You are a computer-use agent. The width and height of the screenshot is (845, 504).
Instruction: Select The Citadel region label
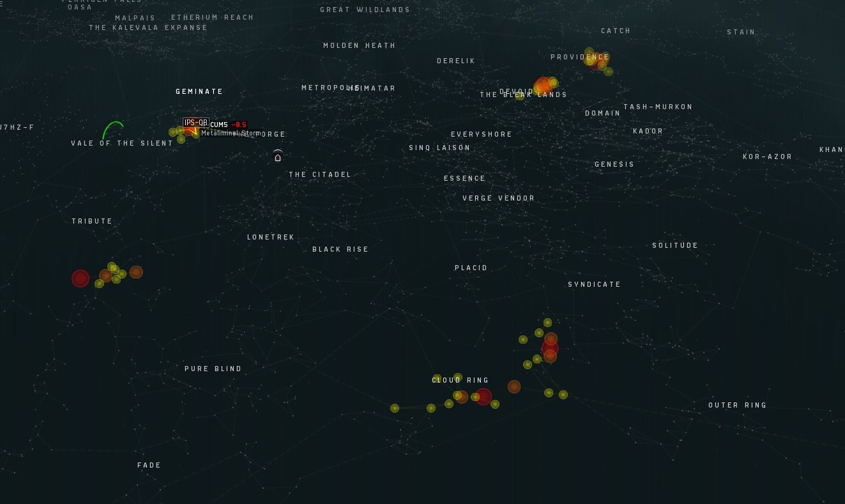(320, 174)
